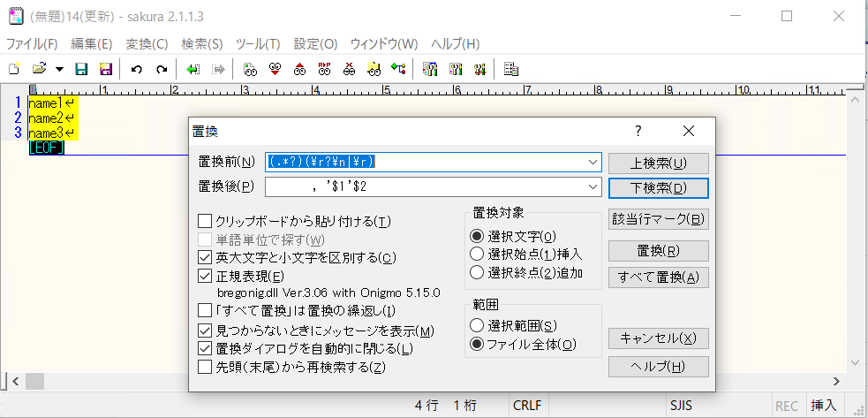Select the 選択文字(0) radio button
The height and width of the screenshot is (418, 868).
[x=477, y=237]
